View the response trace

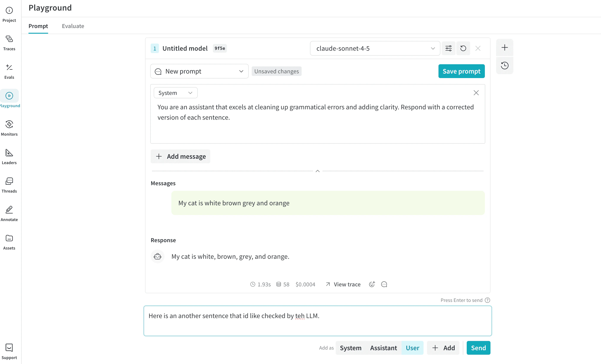tap(343, 284)
